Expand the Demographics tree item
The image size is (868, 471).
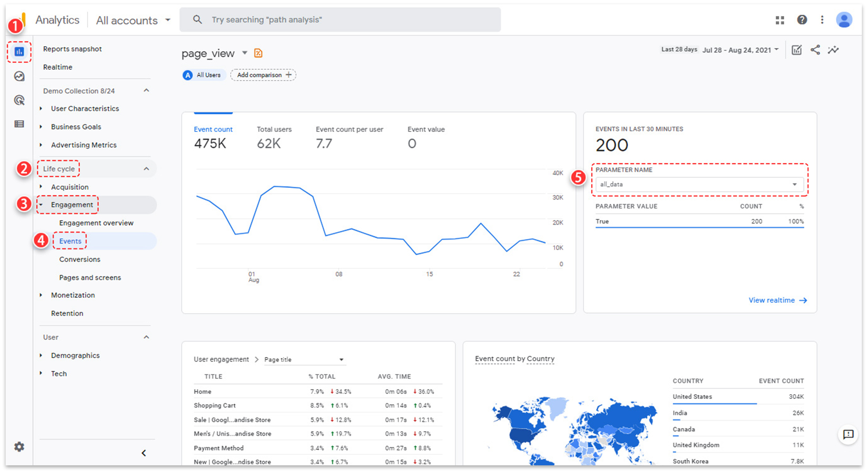[x=41, y=356]
